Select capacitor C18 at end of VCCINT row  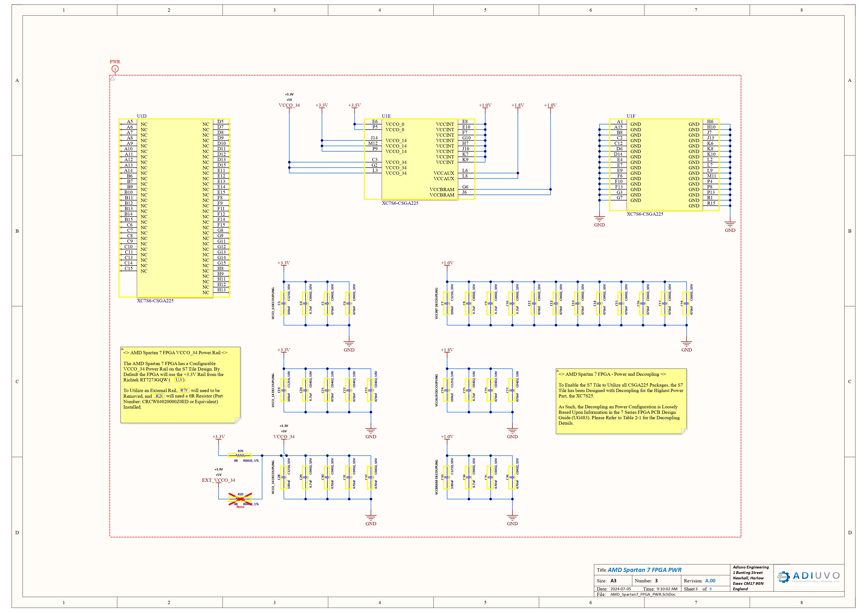tap(686, 303)
